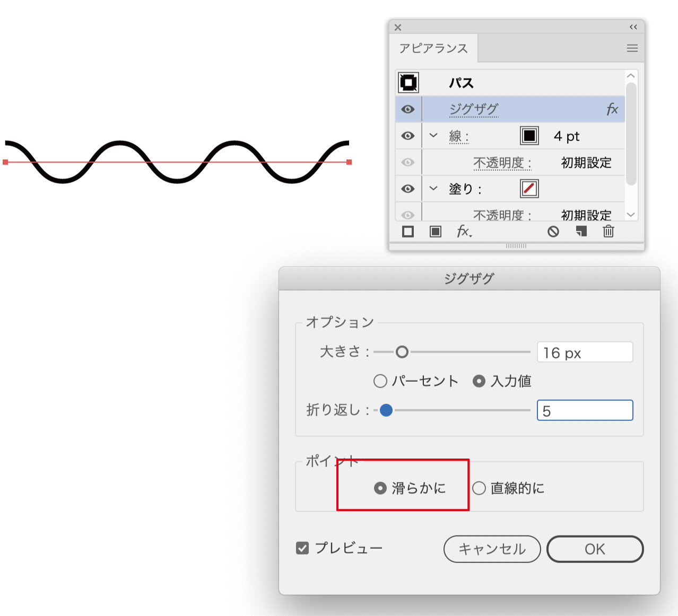The height and width of the screenshot is (616, 678).
Task: Toggle the eye of the stroke 不透明度 row
Action: [408, 162]
